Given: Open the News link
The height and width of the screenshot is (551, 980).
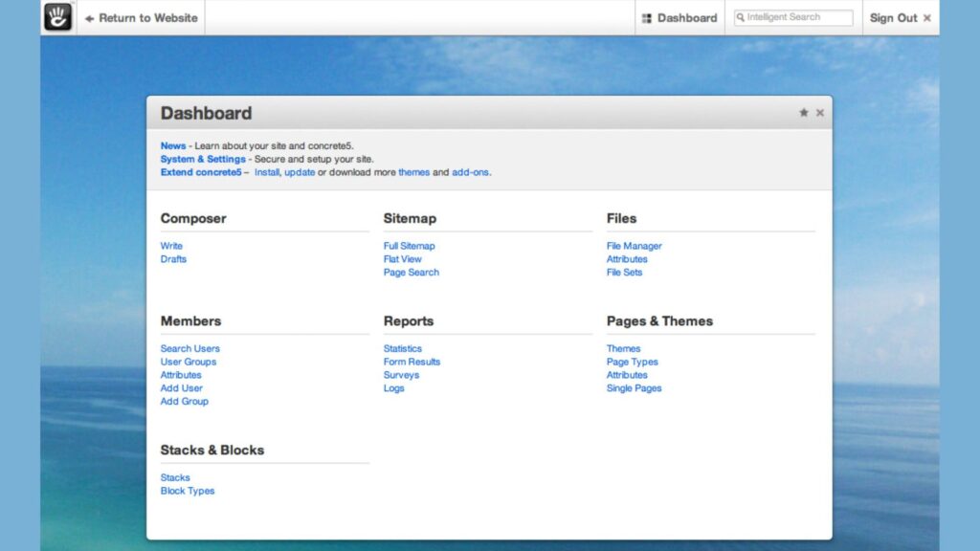Looking at the screenshot, I should point(173,145).
